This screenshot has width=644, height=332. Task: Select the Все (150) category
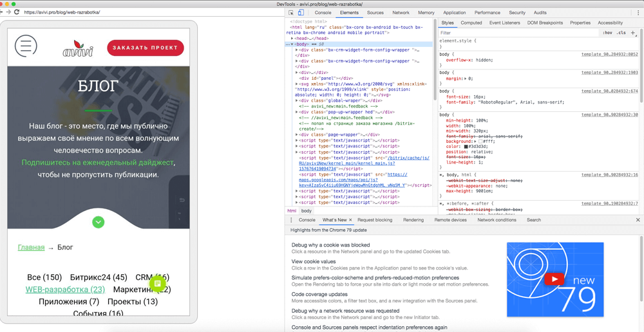pos(44,277)
